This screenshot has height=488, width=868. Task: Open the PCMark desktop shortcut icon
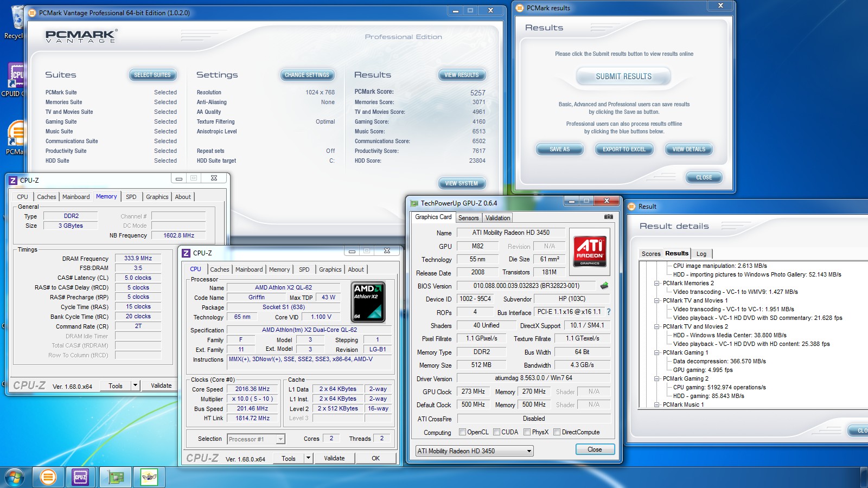coord(15,138)
